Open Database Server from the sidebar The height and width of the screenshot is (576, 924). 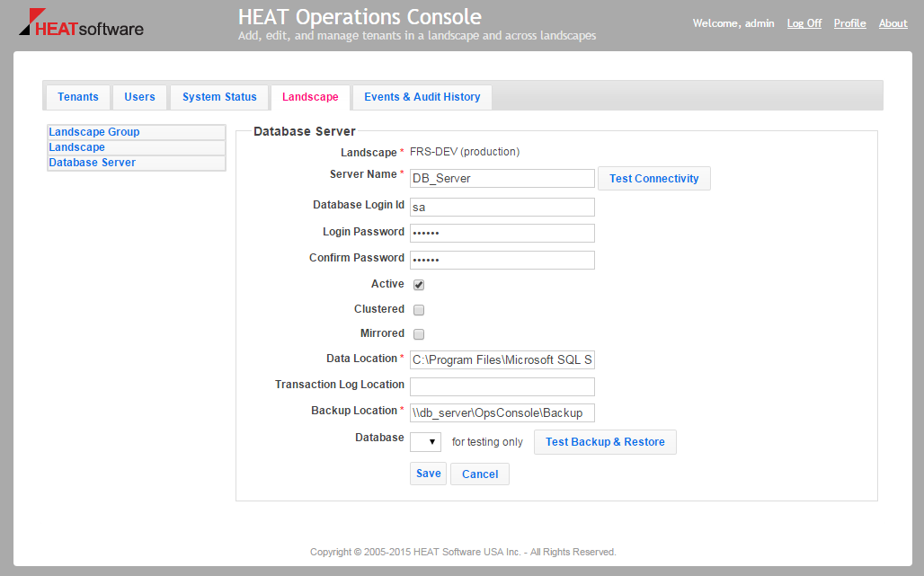(x=92, y=162)
